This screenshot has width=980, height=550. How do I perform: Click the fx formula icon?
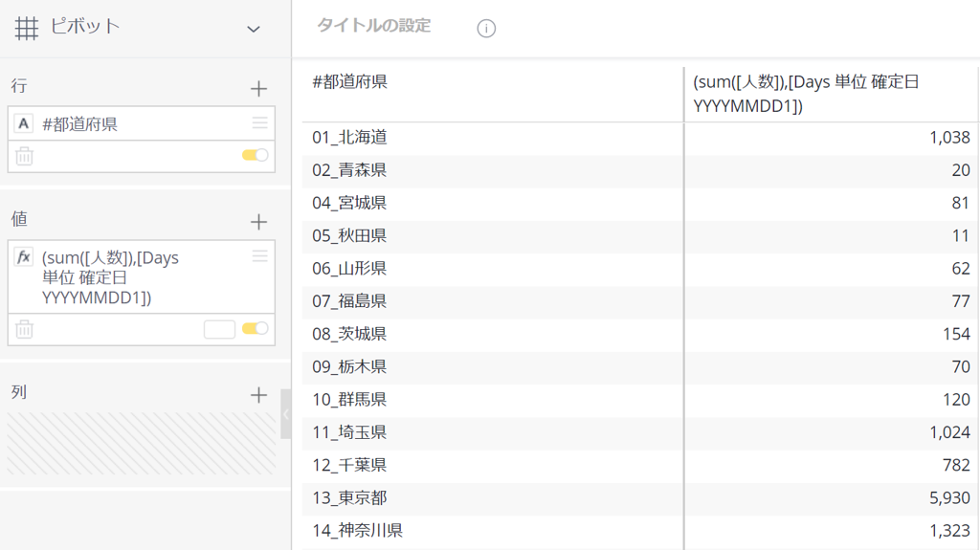coord(24,257)
